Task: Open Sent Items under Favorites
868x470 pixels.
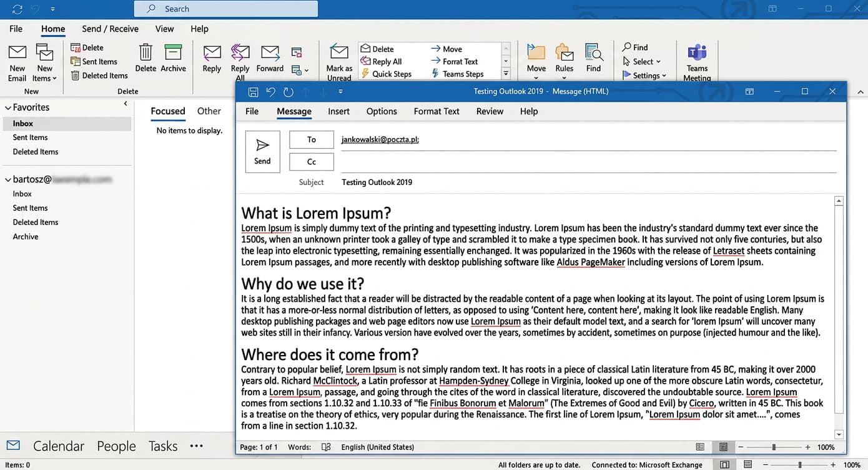Action: [x=30, y=137]
